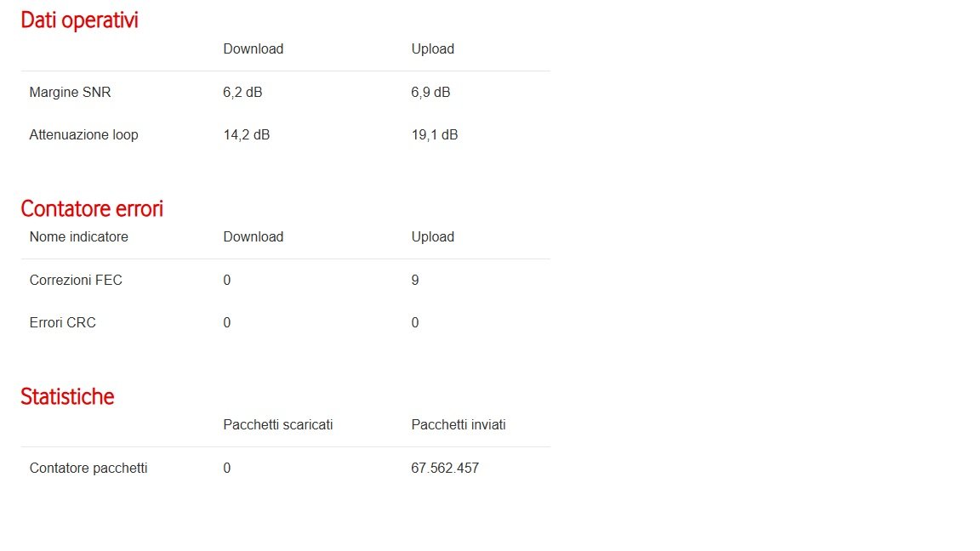Click the Download header under Dati operativi

(x=254, y=48)
